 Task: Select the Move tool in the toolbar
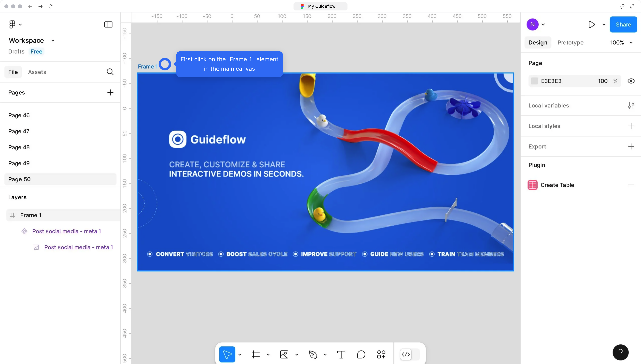[x=227, y=354]
